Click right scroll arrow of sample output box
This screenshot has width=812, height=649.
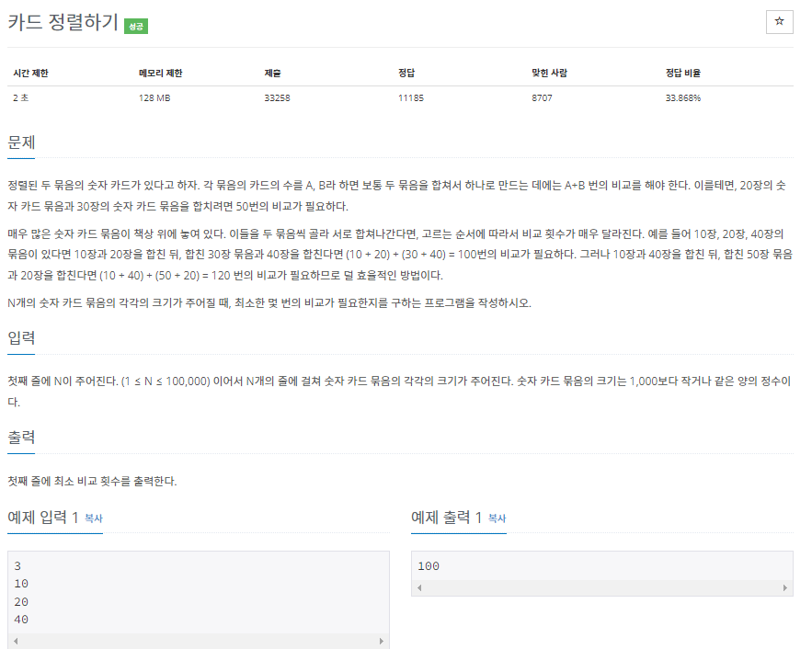pos(785,587)
